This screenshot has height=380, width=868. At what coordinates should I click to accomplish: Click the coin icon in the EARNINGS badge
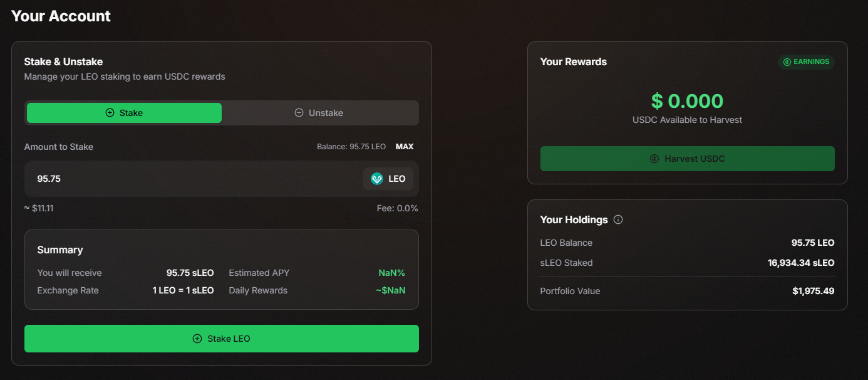pos(787,62)
